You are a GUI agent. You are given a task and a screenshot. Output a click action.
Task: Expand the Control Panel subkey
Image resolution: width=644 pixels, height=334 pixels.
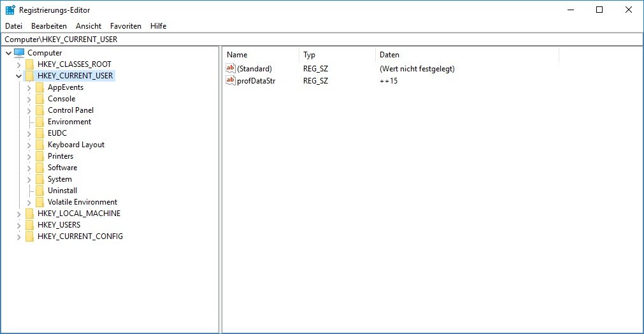29,110
